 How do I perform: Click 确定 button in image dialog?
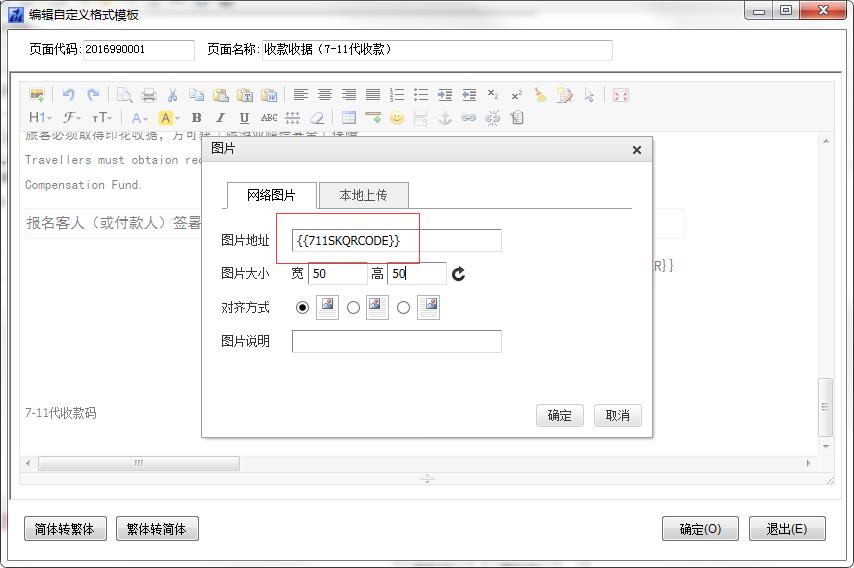tap(559, 415)
